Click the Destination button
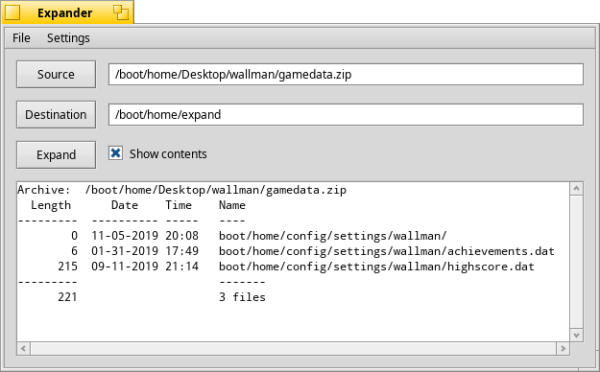The image size is (600, 372). (x=56, y=114)
